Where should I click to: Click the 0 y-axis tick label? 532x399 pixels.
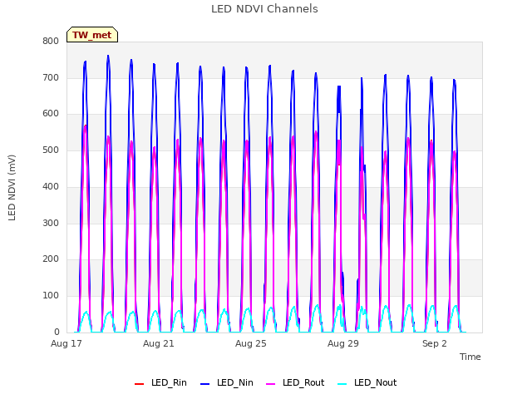57,332
